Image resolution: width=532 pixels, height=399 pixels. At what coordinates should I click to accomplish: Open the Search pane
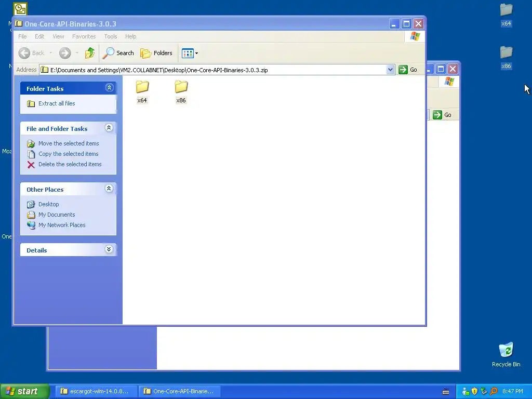[x=118, y=53]
